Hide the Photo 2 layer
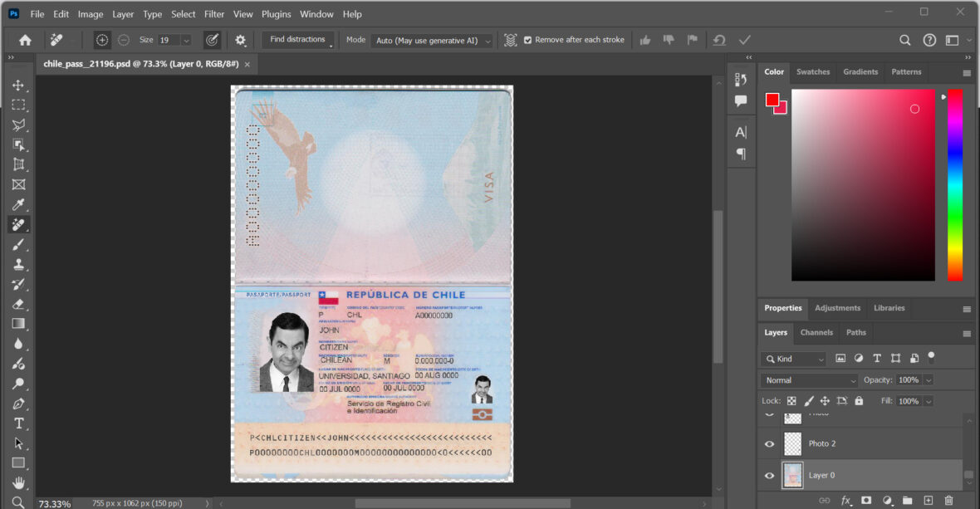 point(769,444)
